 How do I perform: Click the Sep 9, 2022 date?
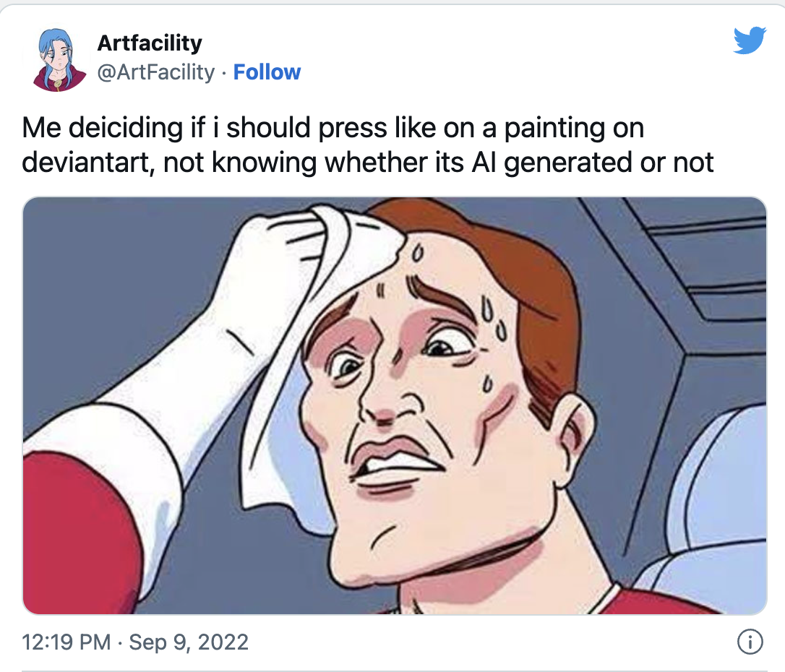click(189, 642)
